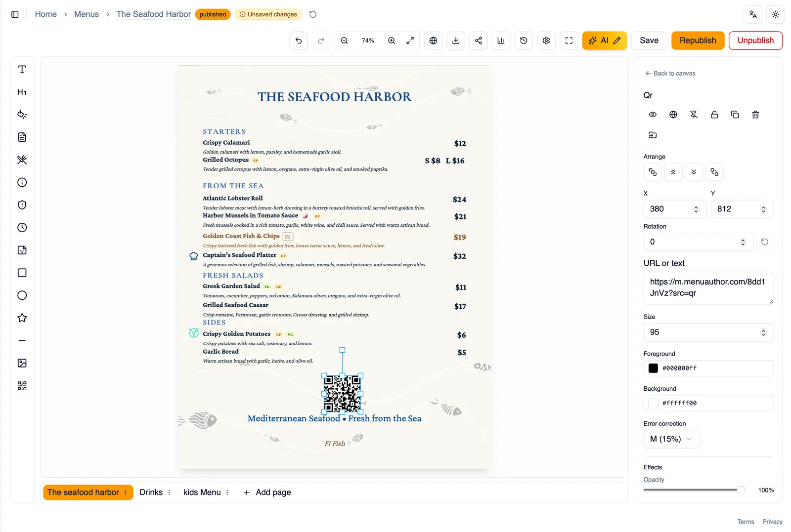Image resolution: width=791 pixels, height=532 pixels.
Task: Delete the QR element with trash icon
Action: pos(755,115)
